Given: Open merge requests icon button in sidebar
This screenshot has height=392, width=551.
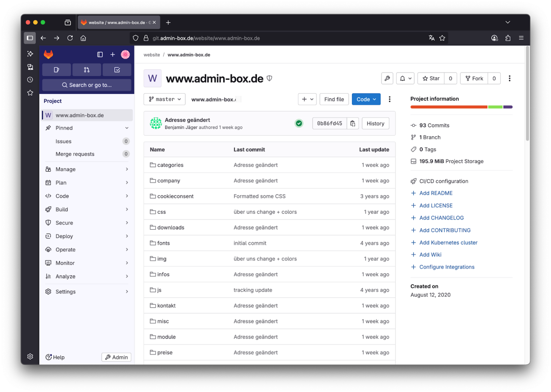Looking at the screenshot, I should tap(87, 70).
